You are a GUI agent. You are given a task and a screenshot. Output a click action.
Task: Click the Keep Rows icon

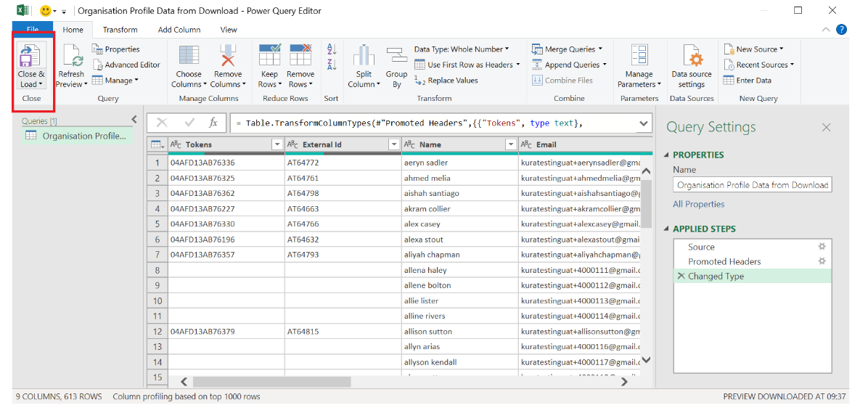click(269, 56)
